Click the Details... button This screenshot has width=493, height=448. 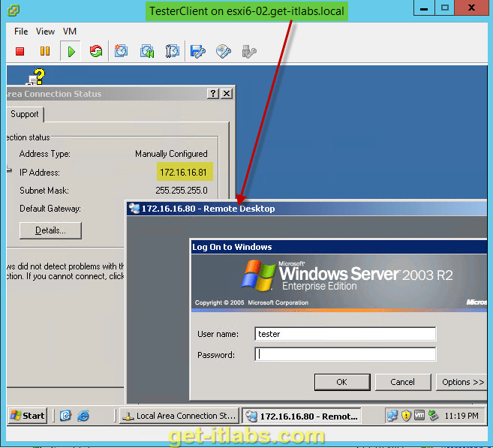coord(50,230)
